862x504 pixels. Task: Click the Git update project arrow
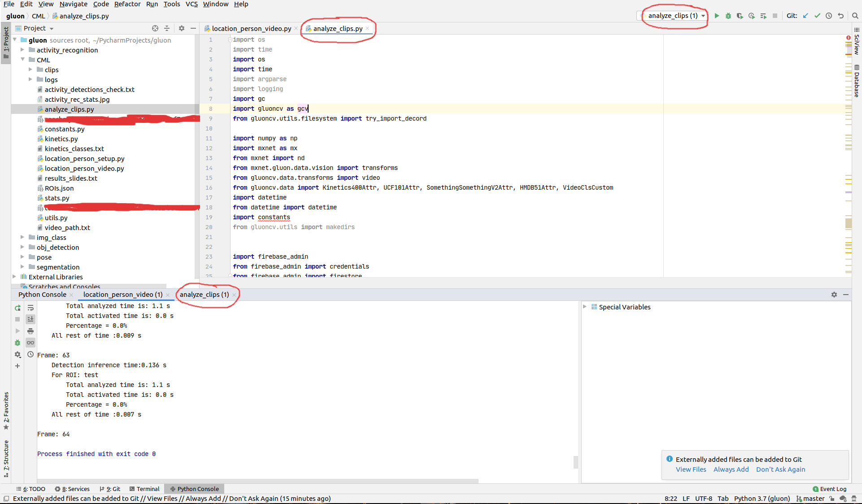pos(805,16)
